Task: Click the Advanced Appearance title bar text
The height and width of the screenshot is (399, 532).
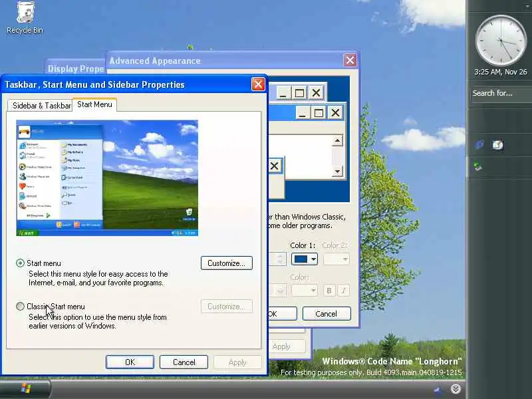Action: (x=155, y=61)
